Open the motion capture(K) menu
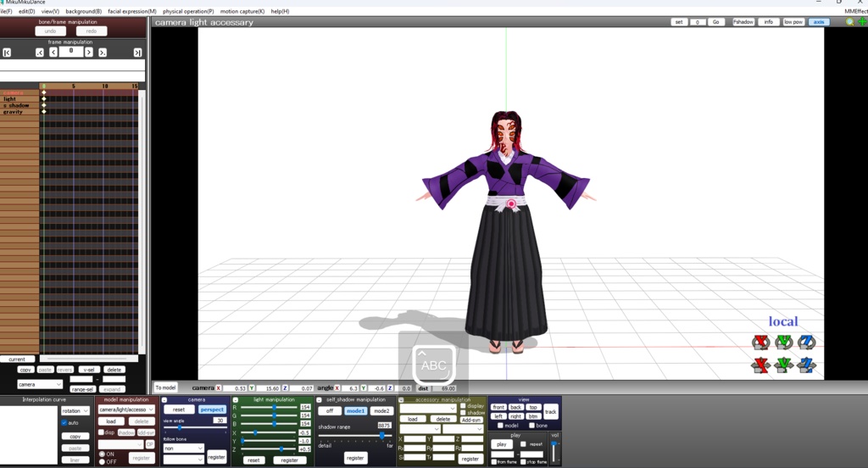Screen dimensions: 868x468 click(x=242, y=11)
